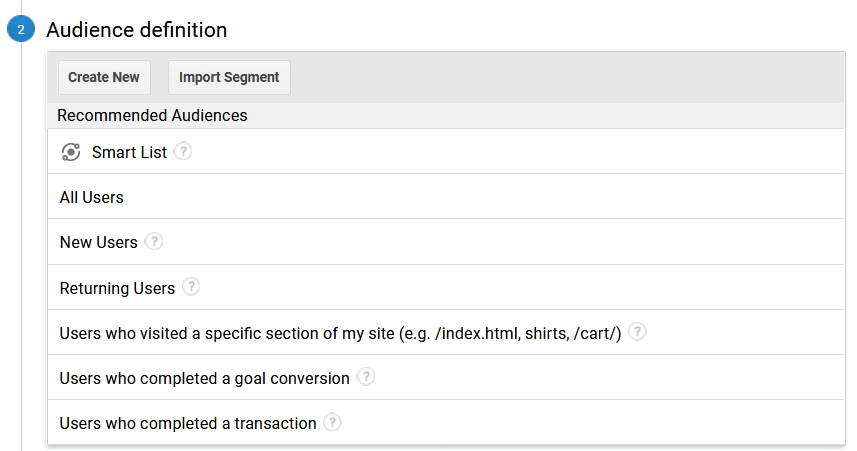Select users who visited a specific section

446,332
